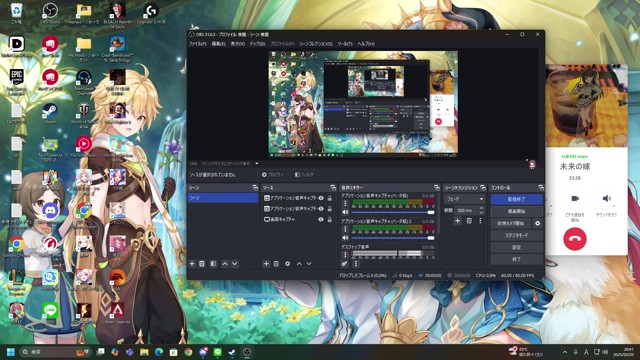Open virtual camera settings gear beside 仮想カメラ開始

click(538, 223)
